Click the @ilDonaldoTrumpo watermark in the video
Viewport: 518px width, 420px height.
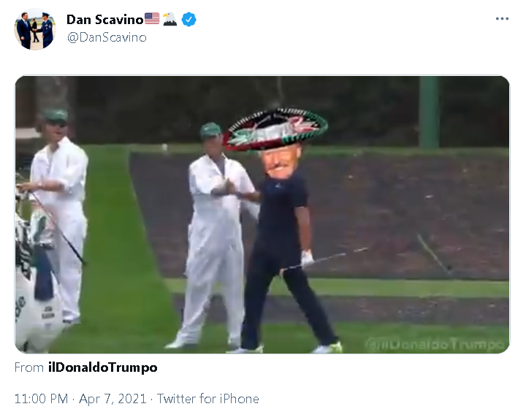(435, 344)
